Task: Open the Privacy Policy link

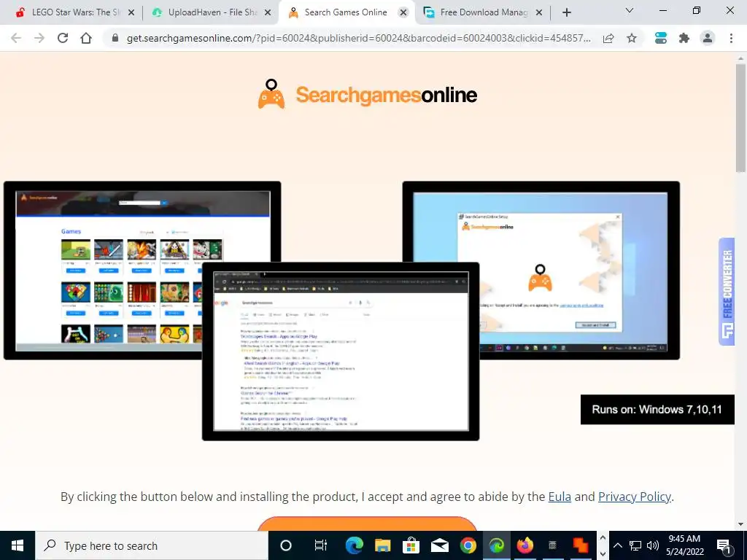Action: 634,497
